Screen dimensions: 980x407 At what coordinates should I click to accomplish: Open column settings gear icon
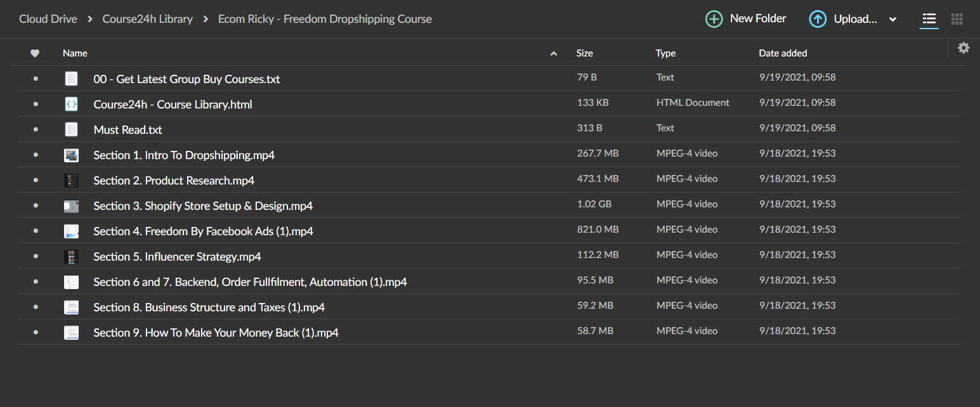pos(964,48)
